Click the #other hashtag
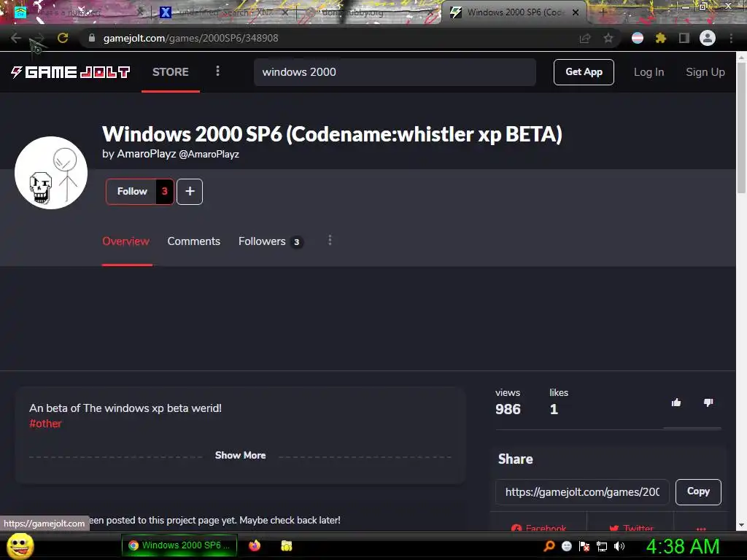747x560 pixels. (45, 424)
